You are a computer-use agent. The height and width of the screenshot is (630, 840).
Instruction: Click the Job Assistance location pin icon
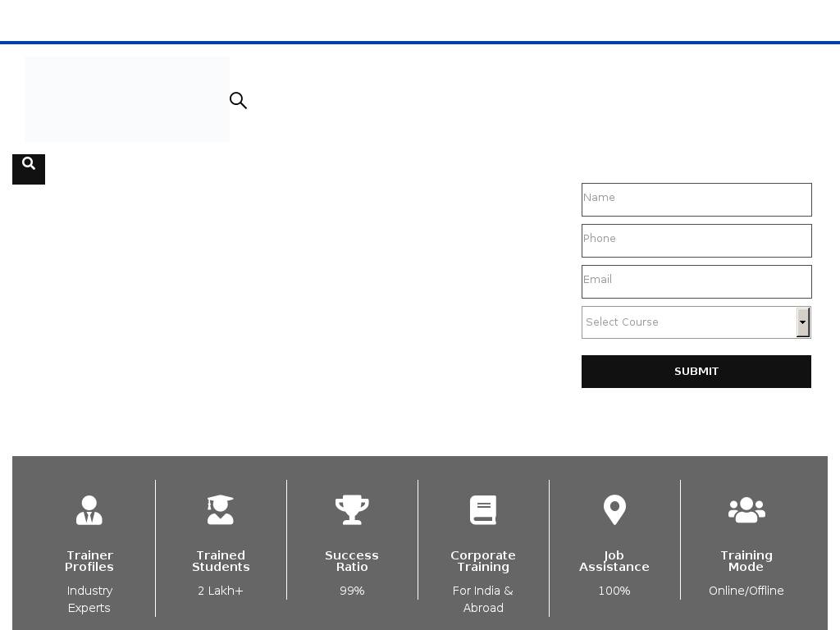pos(614,510)
